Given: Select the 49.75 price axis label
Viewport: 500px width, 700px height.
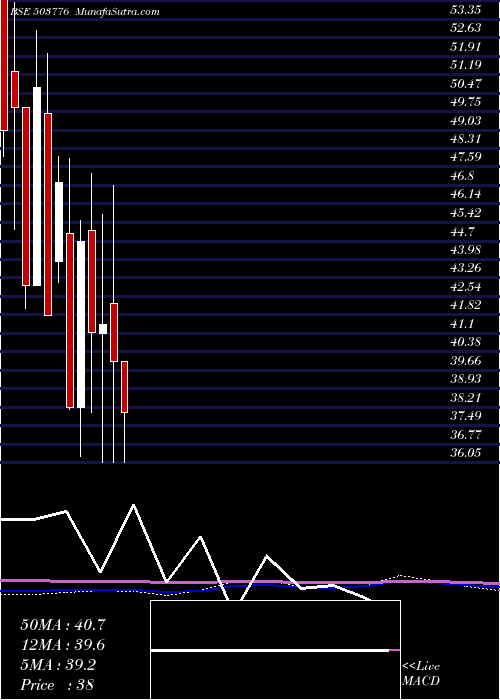Looking at the screenshot, I should 466,102.
